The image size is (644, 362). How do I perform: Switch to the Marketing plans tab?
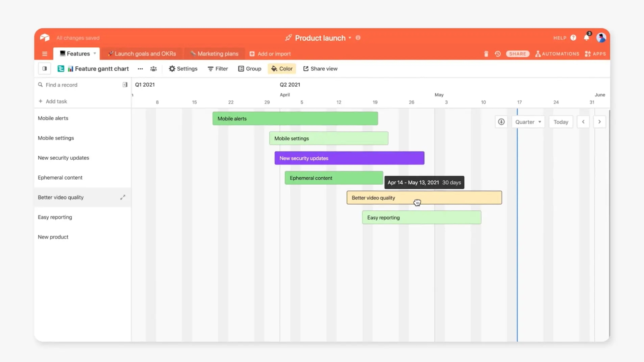tap(214, 53)
